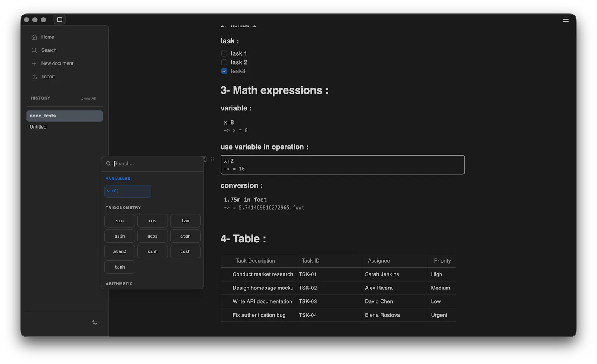Click inside the x+2 math block
597x364 pixels.
pos(343,165)
